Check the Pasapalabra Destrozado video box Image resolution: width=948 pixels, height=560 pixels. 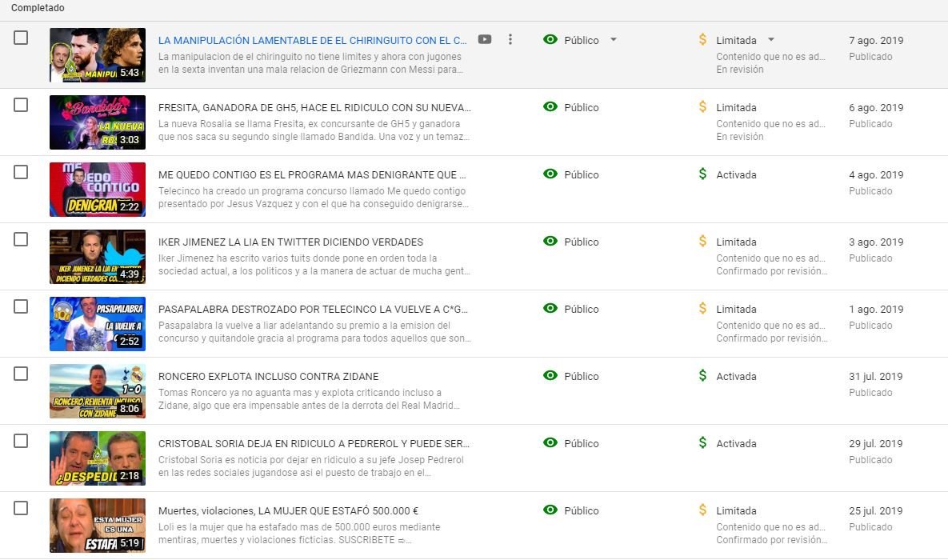(x=21, y=306)
